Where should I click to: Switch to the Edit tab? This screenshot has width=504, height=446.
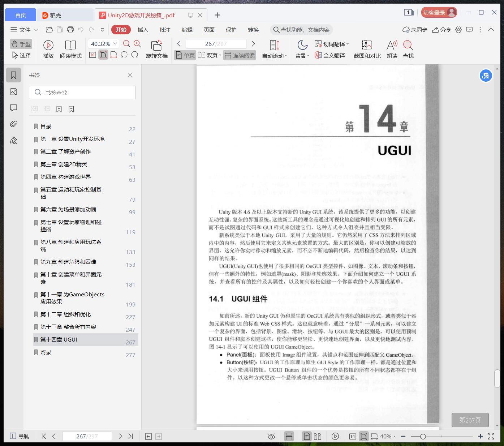(x=187, y=30)
